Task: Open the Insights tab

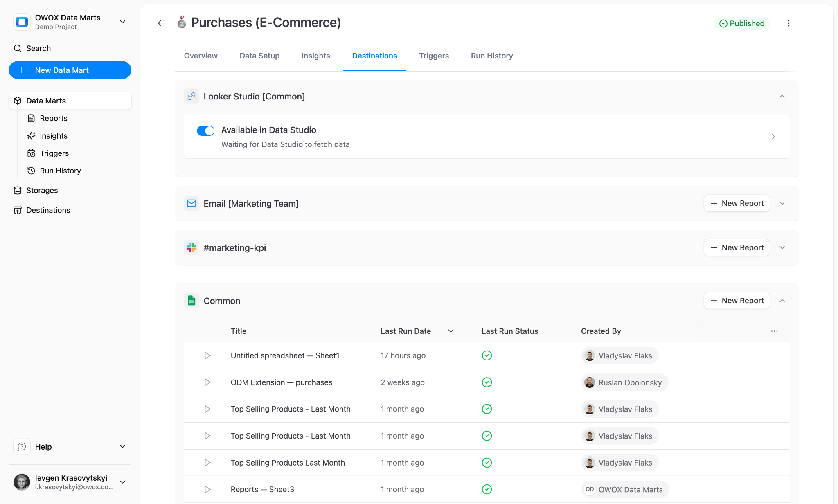Action: point(315,56)
